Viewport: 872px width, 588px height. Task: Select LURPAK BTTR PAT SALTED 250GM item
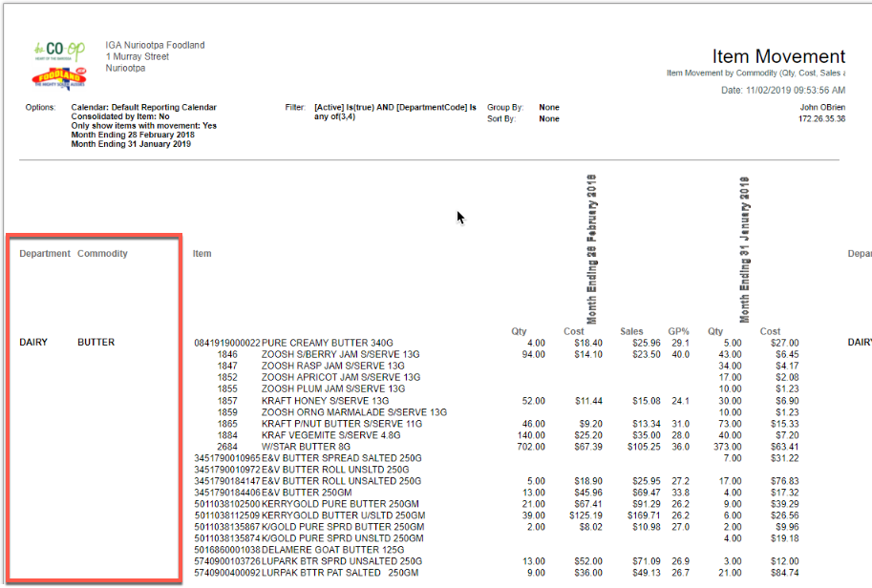coord(340,573)
